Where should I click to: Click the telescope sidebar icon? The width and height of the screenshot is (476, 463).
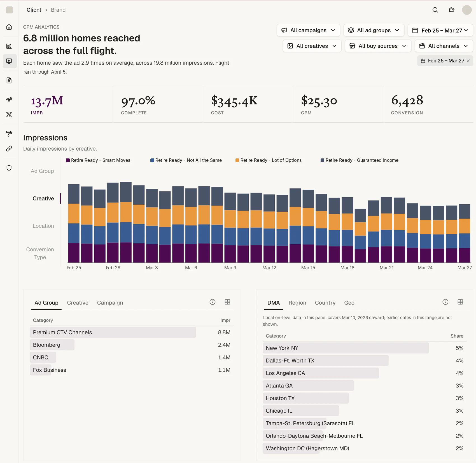click(9, 100)
